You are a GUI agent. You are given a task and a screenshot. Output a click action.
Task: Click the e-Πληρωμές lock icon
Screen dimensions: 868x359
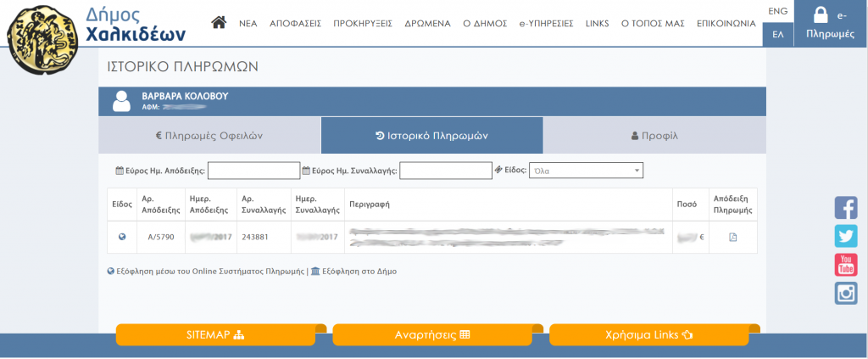coord(821,15)
